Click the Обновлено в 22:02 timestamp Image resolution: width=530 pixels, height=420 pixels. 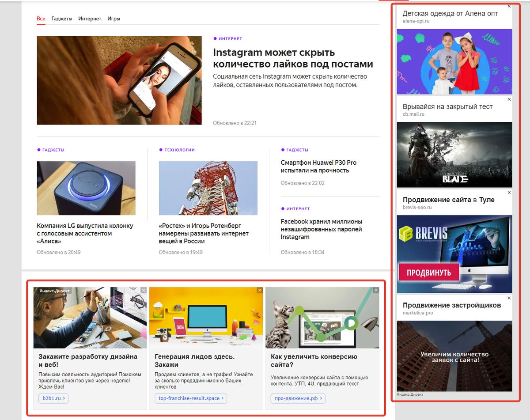coord(303,183)
